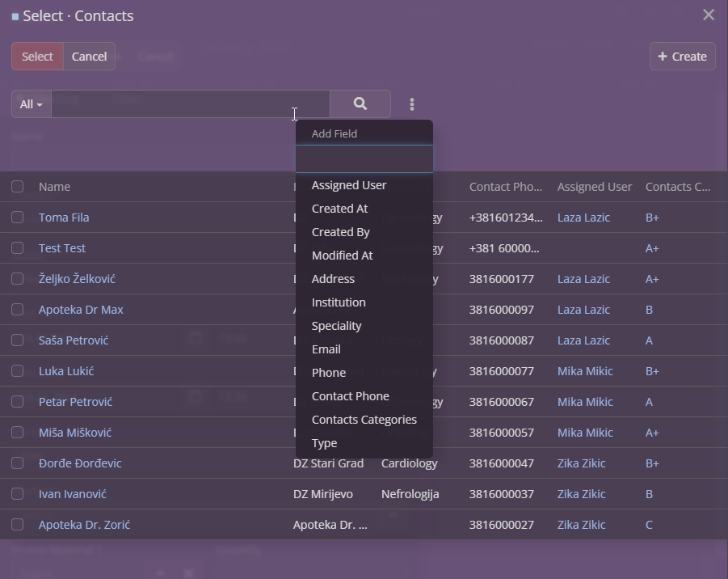Click the DZ Mirijevo institution cell
This screenshot has width=728, height=579.
(323, 493)
